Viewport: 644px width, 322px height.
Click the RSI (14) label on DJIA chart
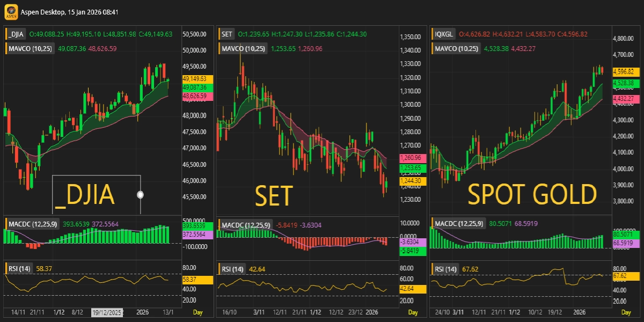coord(20,268)
